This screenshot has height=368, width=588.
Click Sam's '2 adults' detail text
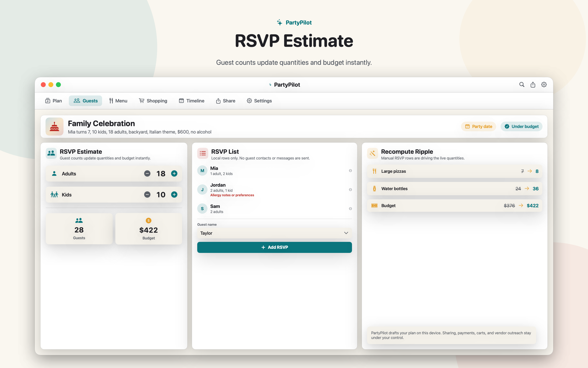[x=217, y=212]
